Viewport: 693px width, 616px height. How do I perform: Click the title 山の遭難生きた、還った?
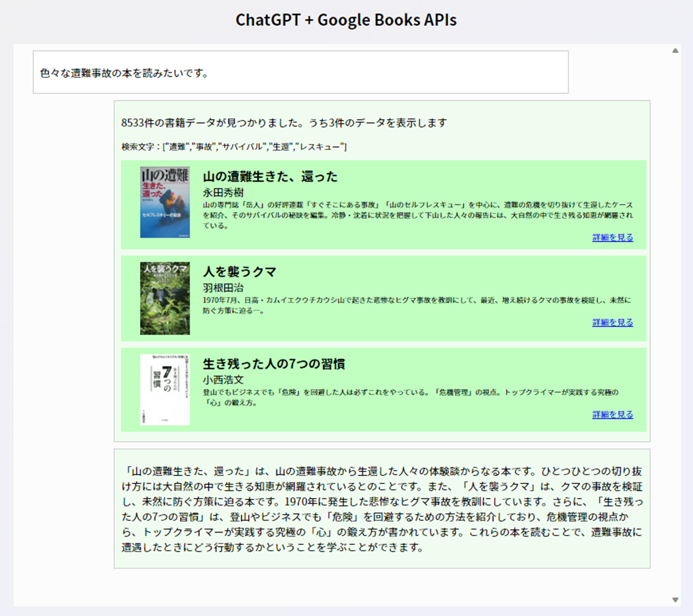[270, 177]
